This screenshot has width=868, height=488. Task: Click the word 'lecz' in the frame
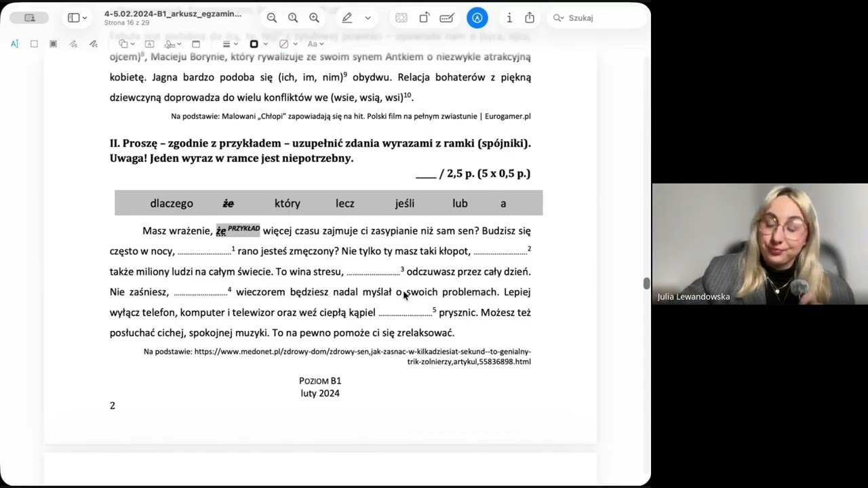(345, 203)
